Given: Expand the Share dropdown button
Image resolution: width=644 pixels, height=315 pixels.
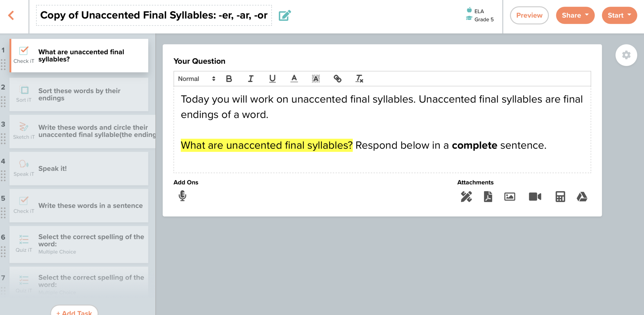Looking at the screenshot, I should (575, 15).
